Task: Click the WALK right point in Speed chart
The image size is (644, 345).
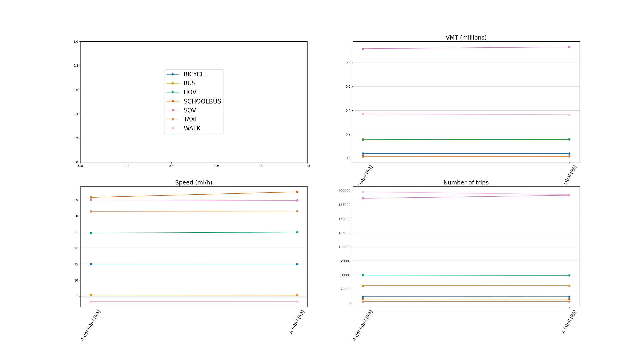Action: [297, 302]
